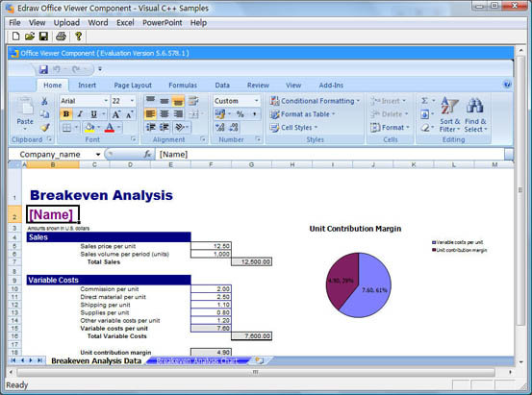The width and height of the screenshot is (532, 395).
Task: Click the Insert Function fx icon
Action: click(147, 155)
